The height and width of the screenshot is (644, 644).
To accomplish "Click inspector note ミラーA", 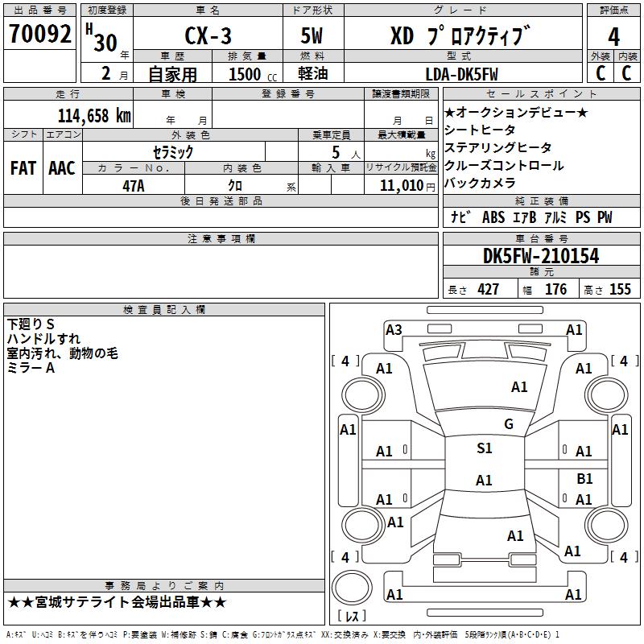I will (31, 368).
